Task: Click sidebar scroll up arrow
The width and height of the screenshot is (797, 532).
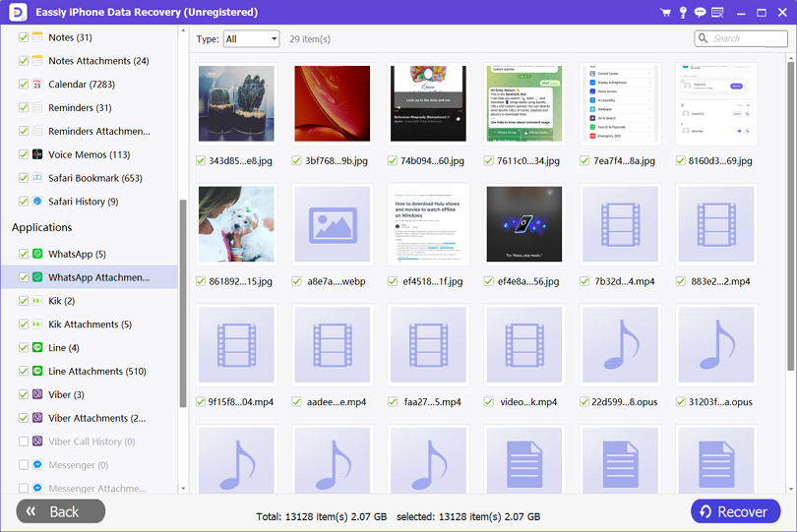Action: click(x=183, y=30)
